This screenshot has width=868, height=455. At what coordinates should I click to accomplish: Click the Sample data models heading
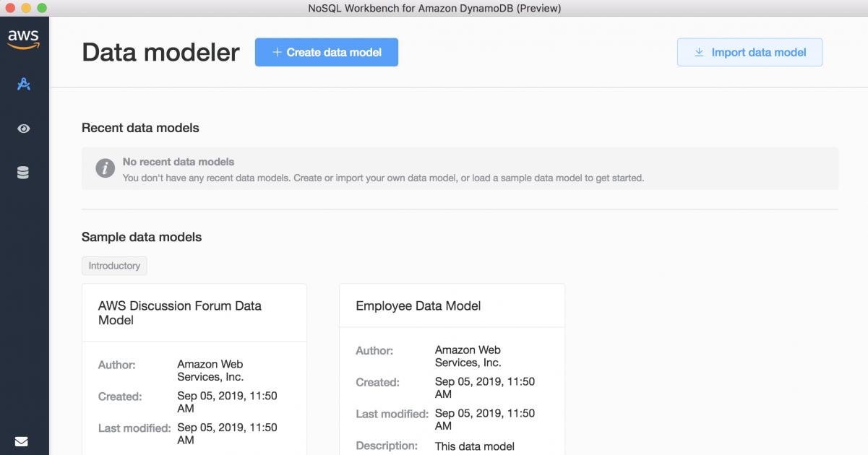point(142,237)
